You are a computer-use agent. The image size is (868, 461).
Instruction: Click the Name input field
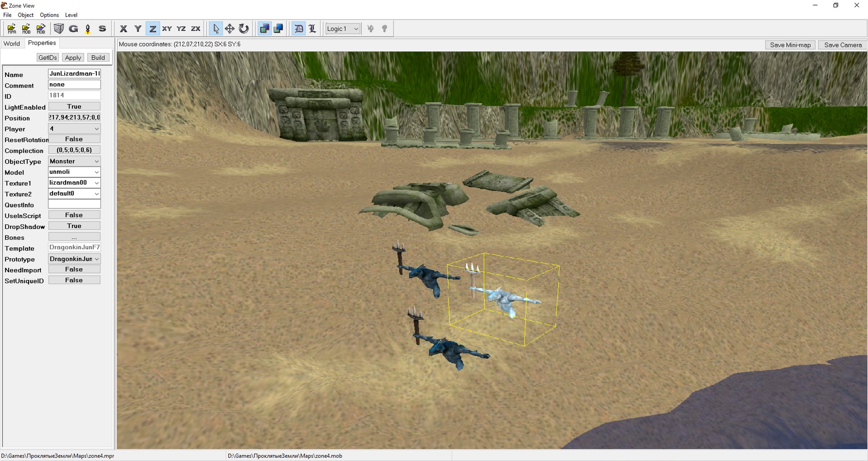point(74,74)
